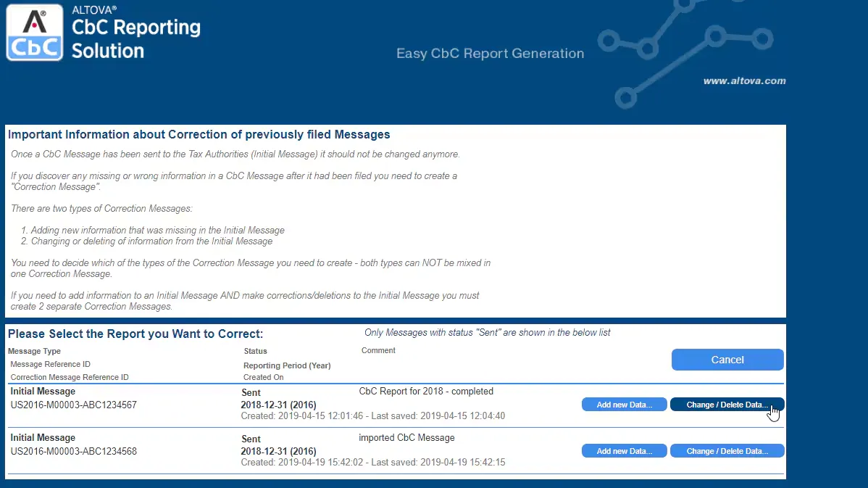Click the network nodes graphic in banner

click(x=685, y=53)
